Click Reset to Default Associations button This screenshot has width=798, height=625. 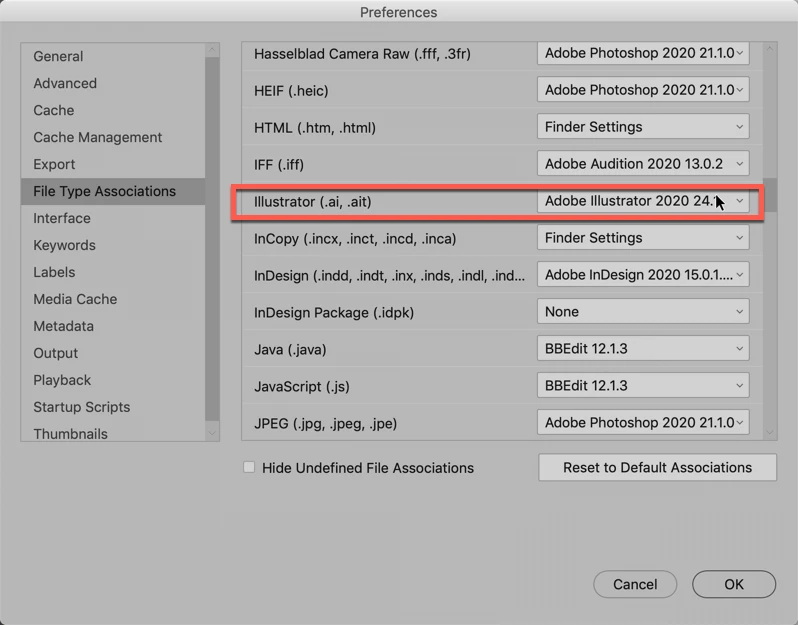point(658,467)
